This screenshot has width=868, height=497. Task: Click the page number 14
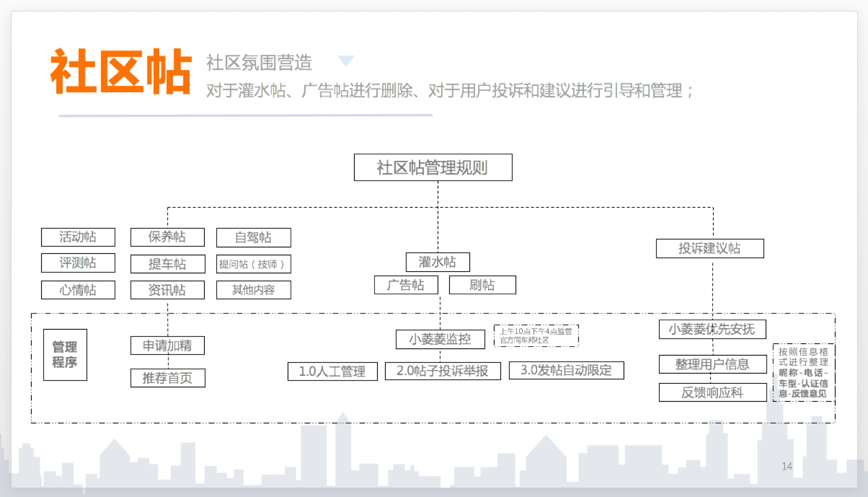tap(787, 466)
